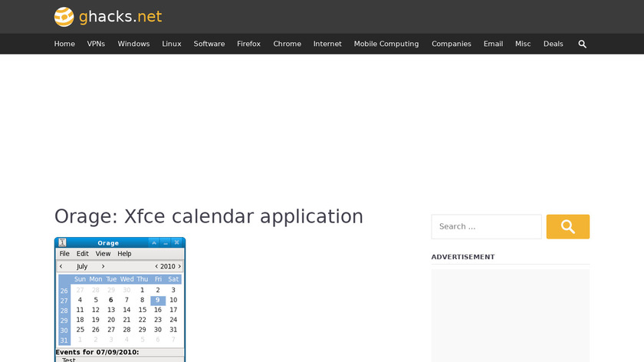
Task: Open the Deals page
Action: (x=554, y=44)
